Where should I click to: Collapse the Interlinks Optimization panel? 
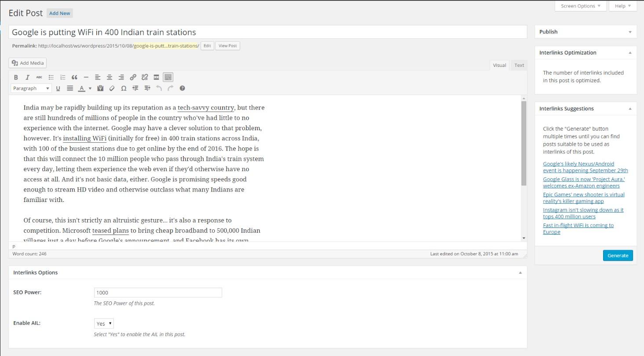pos(630,52)
